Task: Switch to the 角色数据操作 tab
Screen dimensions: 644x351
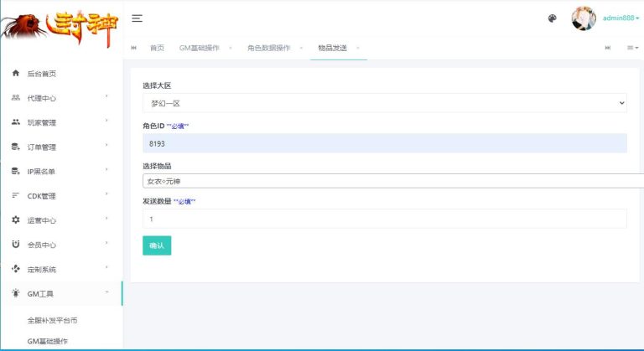Action: pos(269,48)
